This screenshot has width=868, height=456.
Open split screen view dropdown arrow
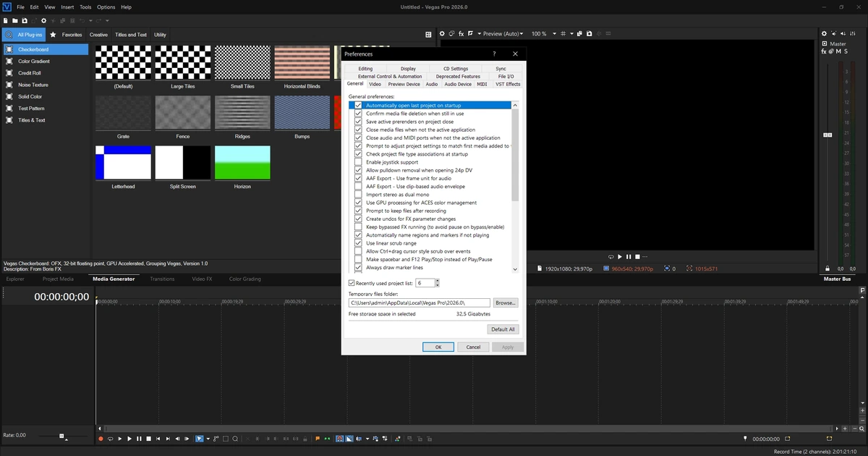(480, 33)
